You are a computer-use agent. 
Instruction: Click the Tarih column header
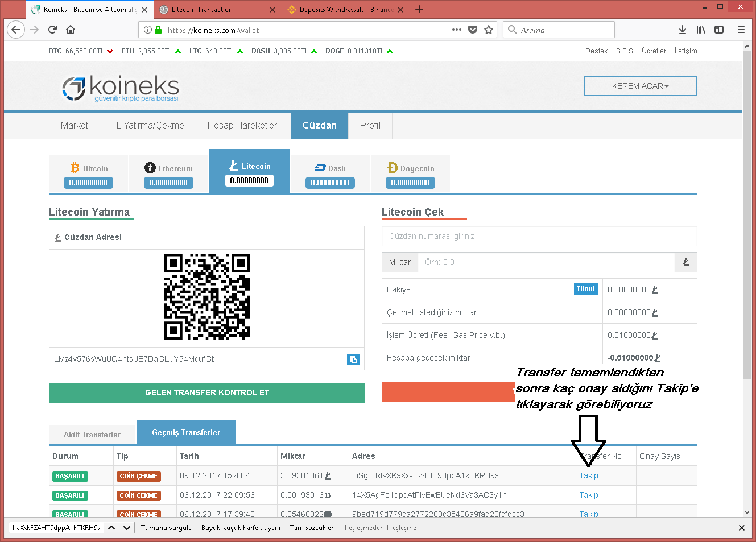[189, 456]
